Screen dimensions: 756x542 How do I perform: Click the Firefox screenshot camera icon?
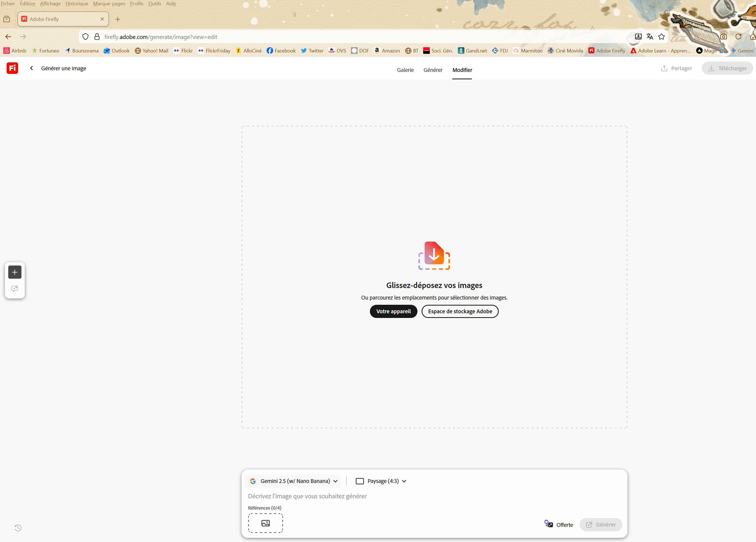click(723, 37)
